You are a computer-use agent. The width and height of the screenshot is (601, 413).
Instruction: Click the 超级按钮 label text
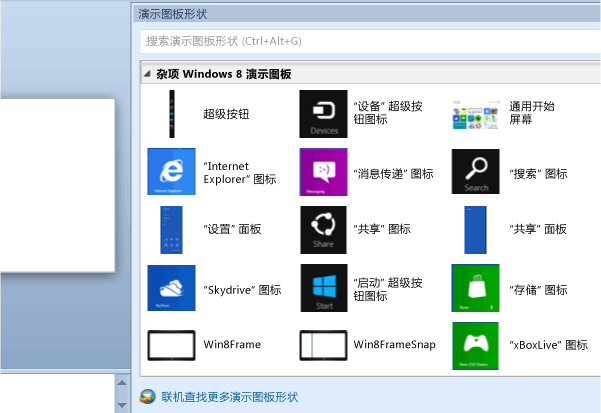226,114
